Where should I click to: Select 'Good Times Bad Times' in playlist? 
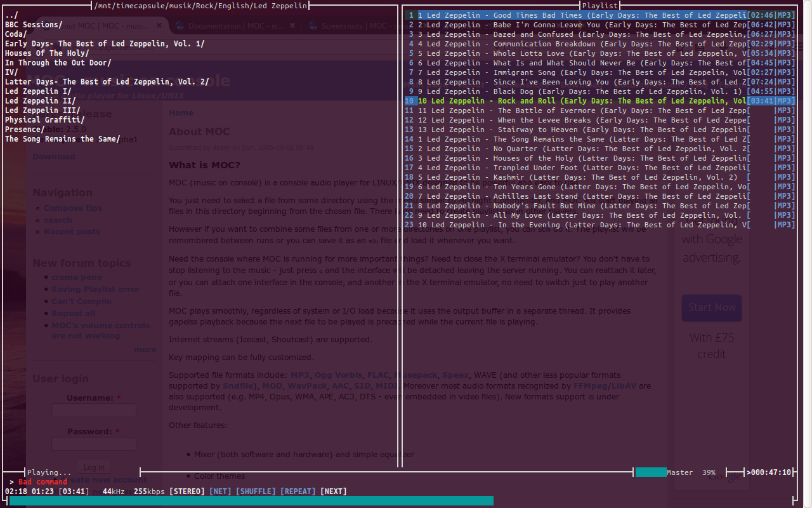[x=599, y=15]
